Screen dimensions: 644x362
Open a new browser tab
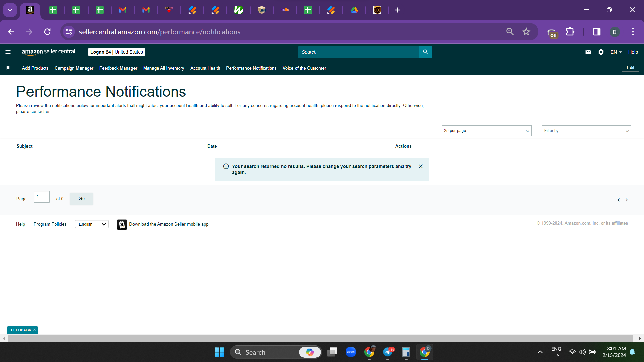point(397,10)
